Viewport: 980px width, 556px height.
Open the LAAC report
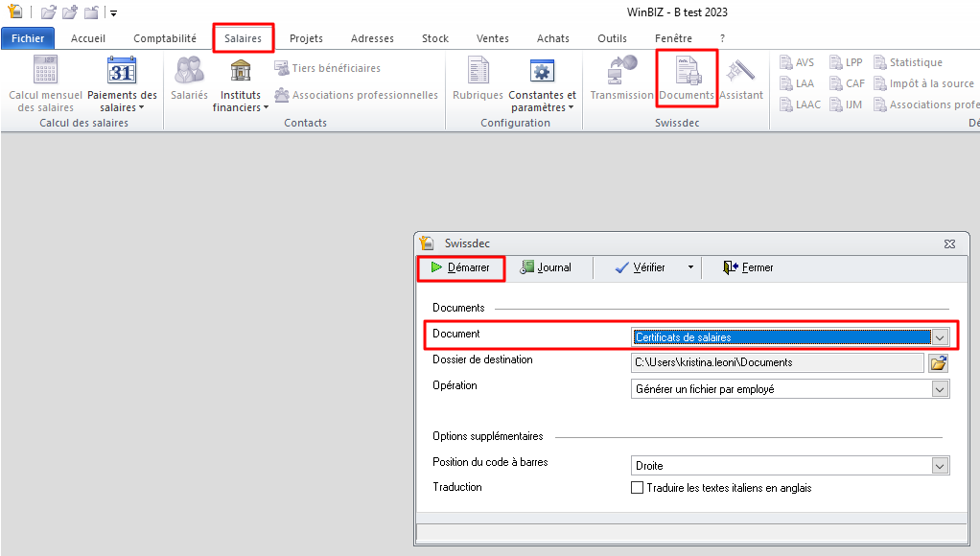(x=800, y=104)
